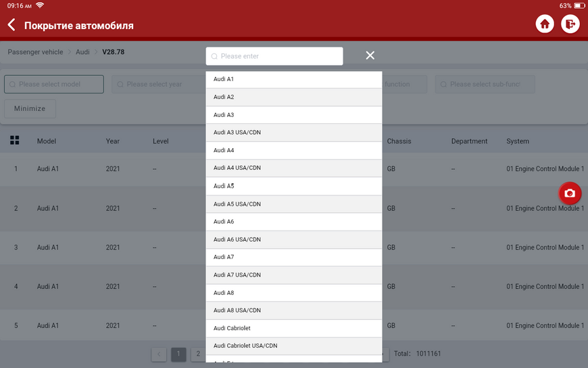Select page 1 in pagination
This screenshot has width=588, height=368.
[x=178, y=354]
